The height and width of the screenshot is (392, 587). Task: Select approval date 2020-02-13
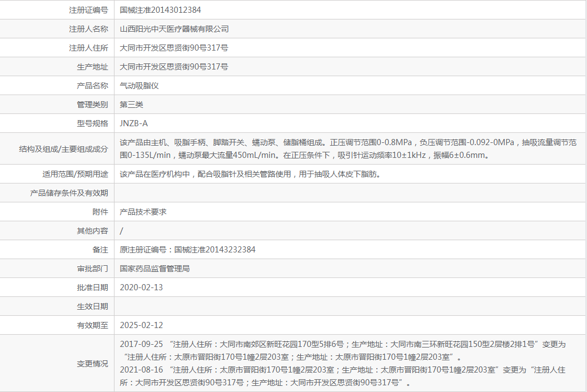click(x=142, y=287)
